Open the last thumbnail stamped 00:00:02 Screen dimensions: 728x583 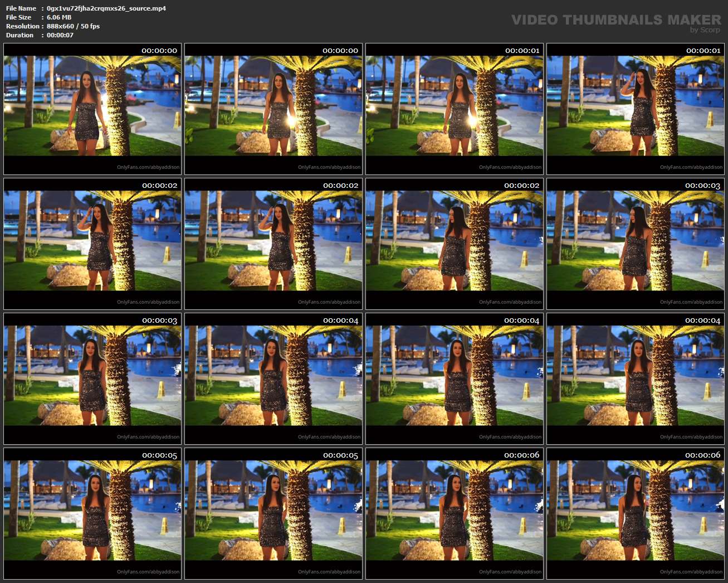(455, 244)
